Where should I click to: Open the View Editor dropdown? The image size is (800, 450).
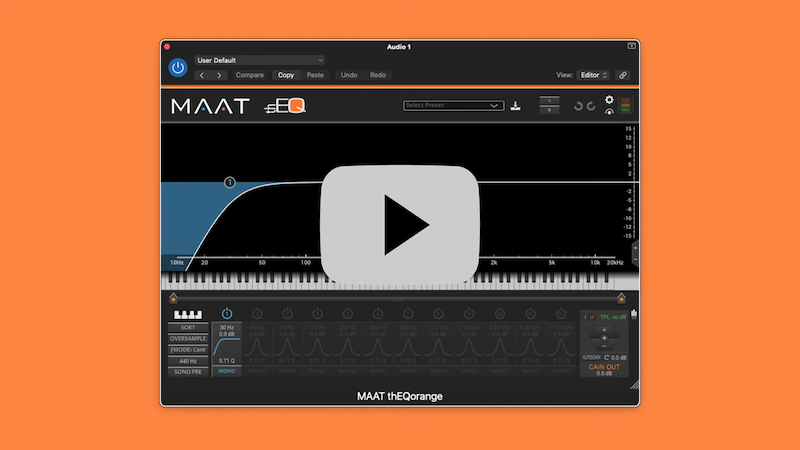593,75
